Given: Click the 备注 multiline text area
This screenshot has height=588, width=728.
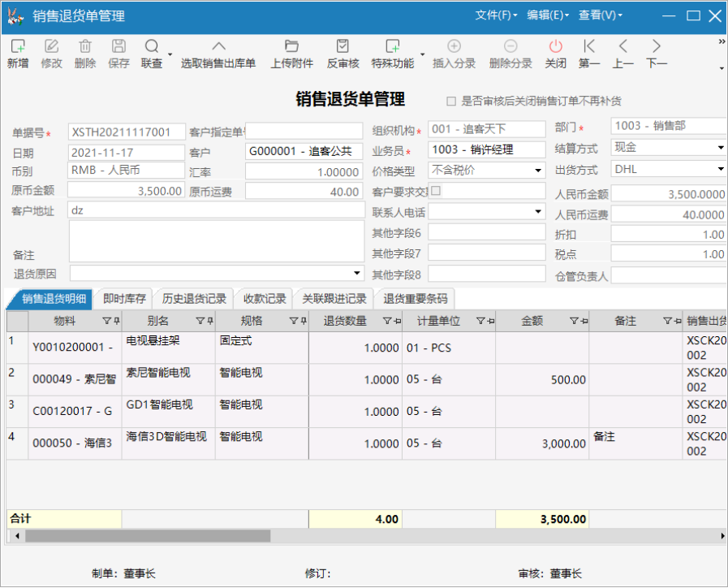Looking at the screenshot, I should click(217, 241).
